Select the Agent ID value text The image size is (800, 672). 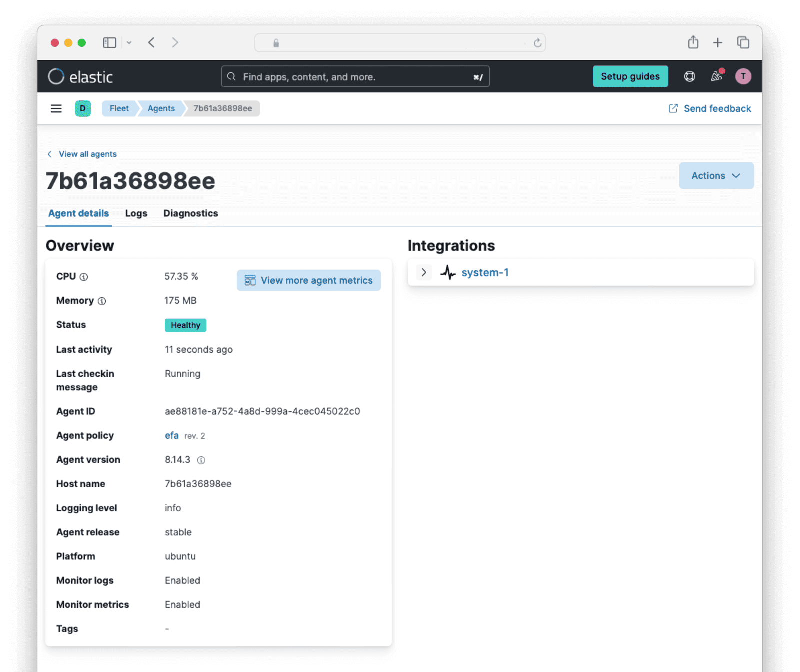(262, 411)
